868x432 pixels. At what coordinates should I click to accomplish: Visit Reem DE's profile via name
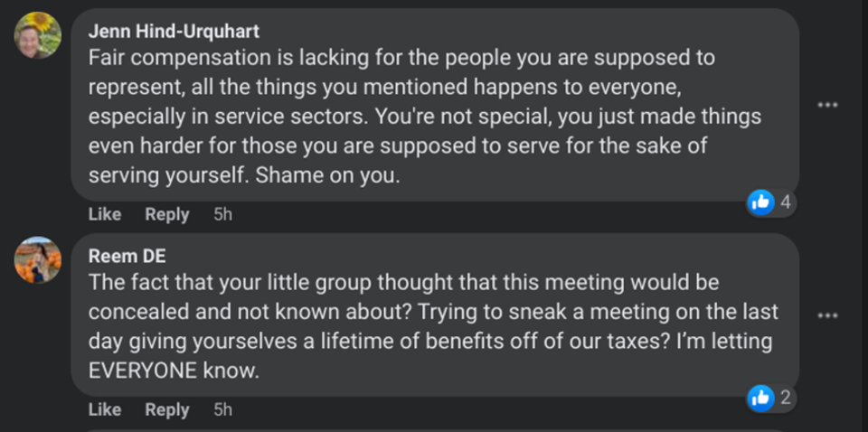coord(127,256)
